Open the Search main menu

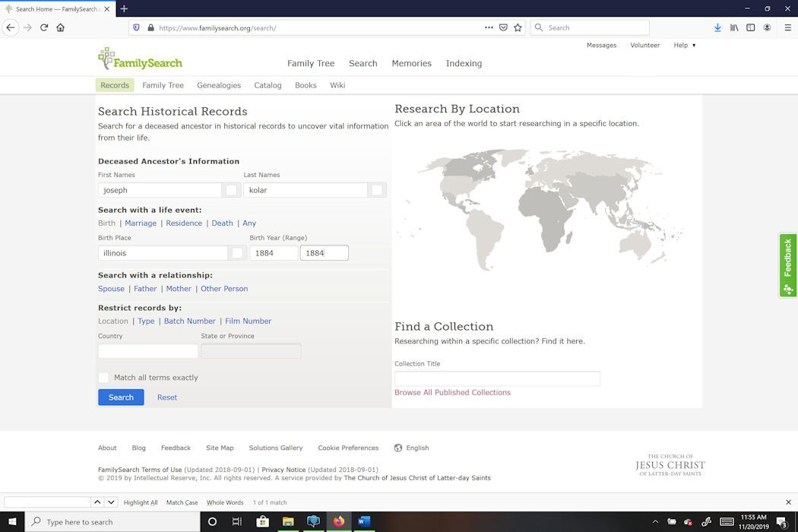pos(363,63)
